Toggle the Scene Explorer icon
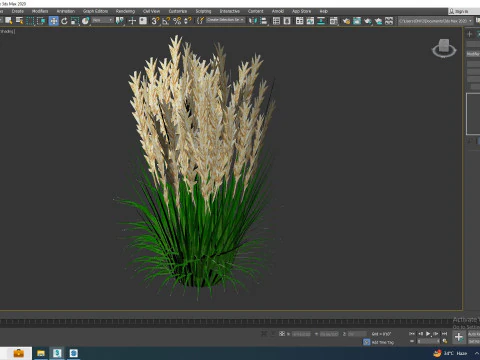The width and height of the screenshot is (480, 360). tap(276, 21)
